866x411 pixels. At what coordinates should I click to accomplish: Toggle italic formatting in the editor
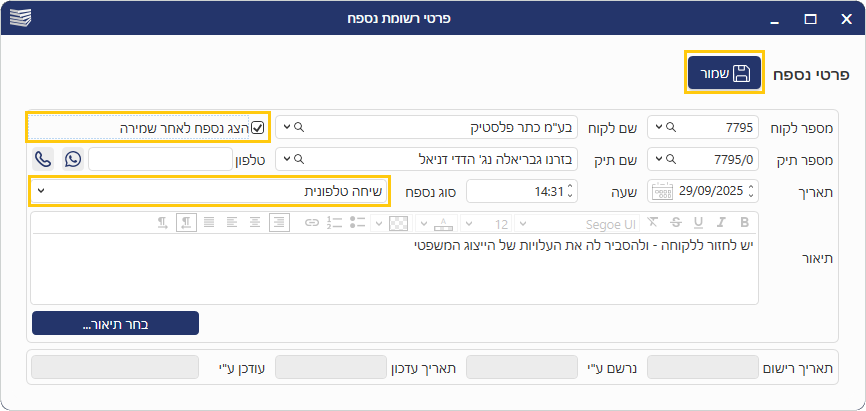pyautogui.click(x=721, y=222)
